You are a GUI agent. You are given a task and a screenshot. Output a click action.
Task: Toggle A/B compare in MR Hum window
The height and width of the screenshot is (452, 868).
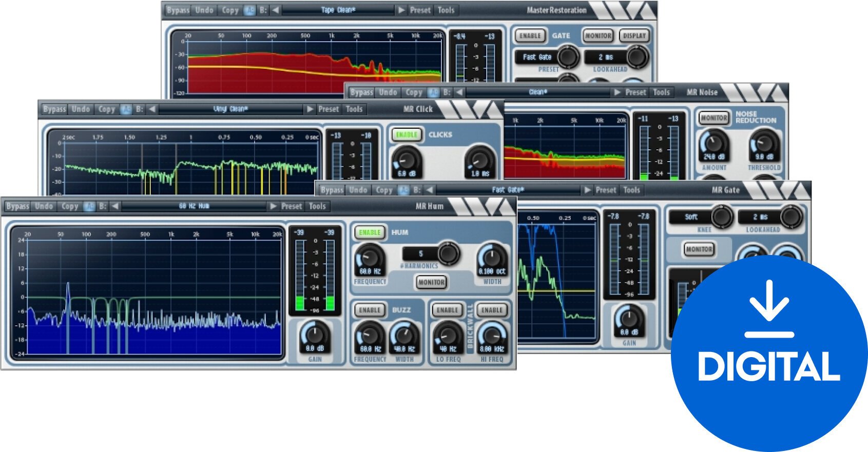point(89,206)
